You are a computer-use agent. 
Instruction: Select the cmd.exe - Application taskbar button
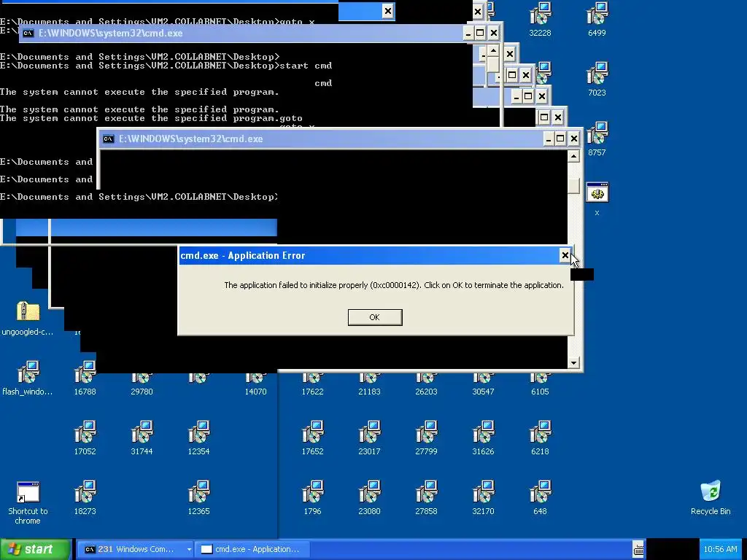[x=253, y=549]
